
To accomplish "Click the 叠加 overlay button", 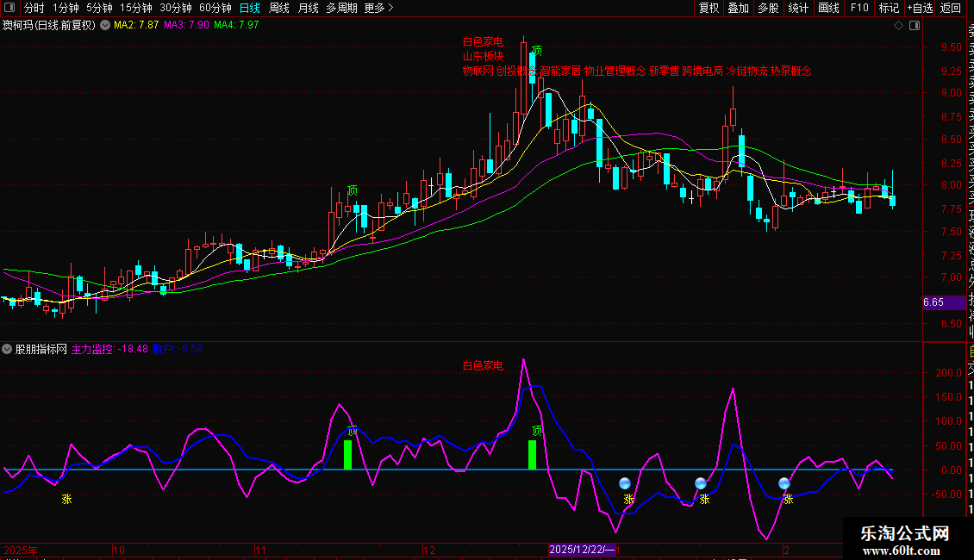I will 739,8.
